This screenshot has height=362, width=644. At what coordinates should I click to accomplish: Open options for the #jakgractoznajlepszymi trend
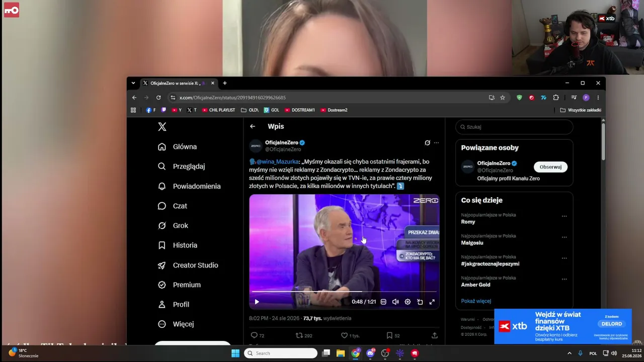(x=564, y=258)
